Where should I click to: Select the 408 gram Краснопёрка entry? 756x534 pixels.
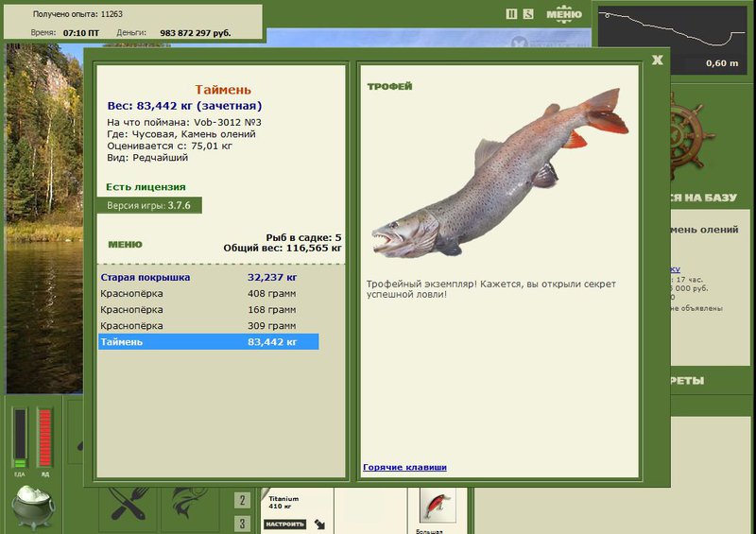[x=208, y=293]
